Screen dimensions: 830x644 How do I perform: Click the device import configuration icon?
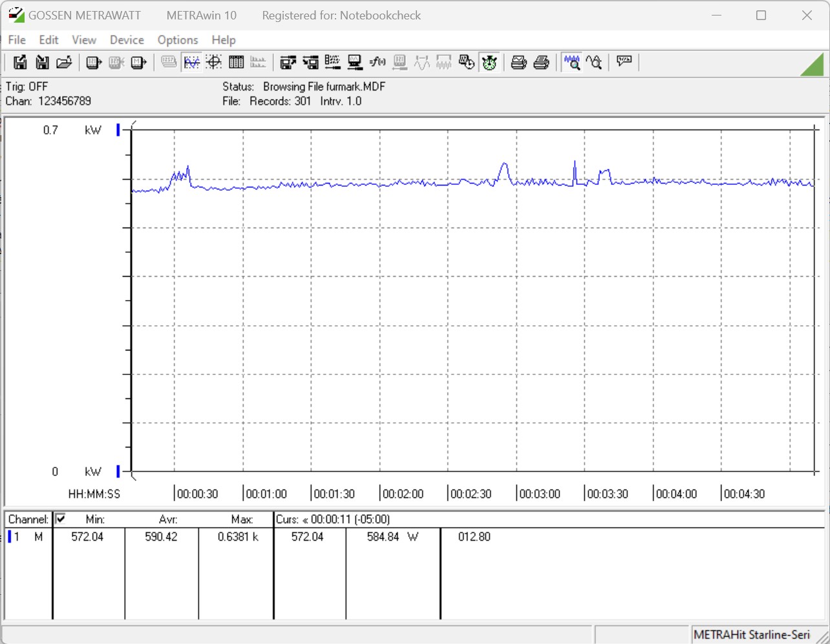tap(310, 62)
